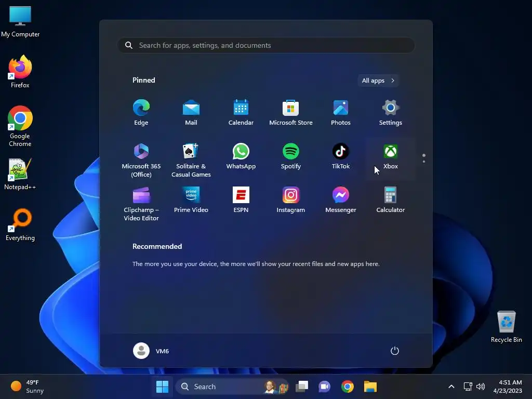Launch Spotify pinned app
The height and width of the screenshot is (399, 532).
tap(291, 157)
